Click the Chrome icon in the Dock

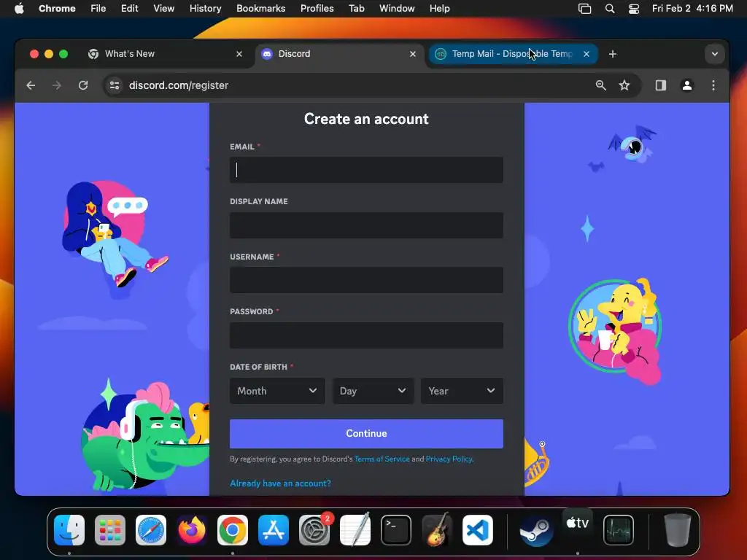233,530
